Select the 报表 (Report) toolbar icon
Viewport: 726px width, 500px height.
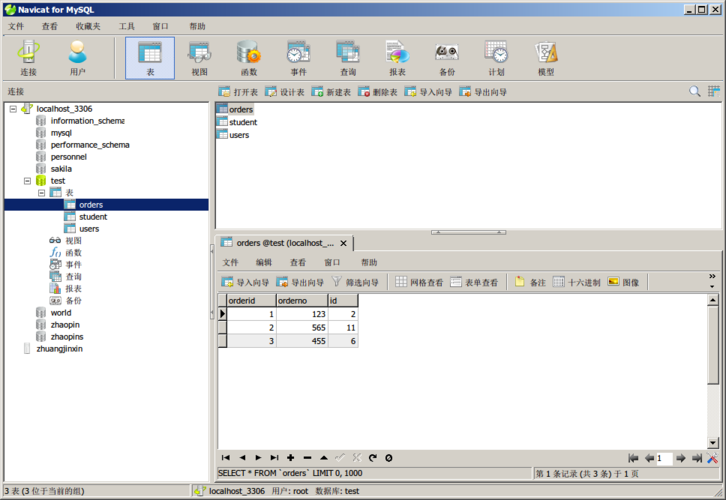[397, 58]
